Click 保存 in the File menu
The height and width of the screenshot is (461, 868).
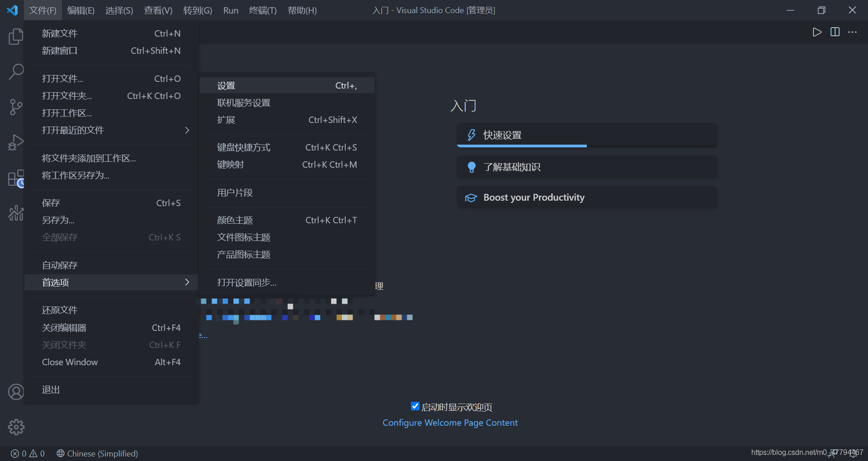111,203
